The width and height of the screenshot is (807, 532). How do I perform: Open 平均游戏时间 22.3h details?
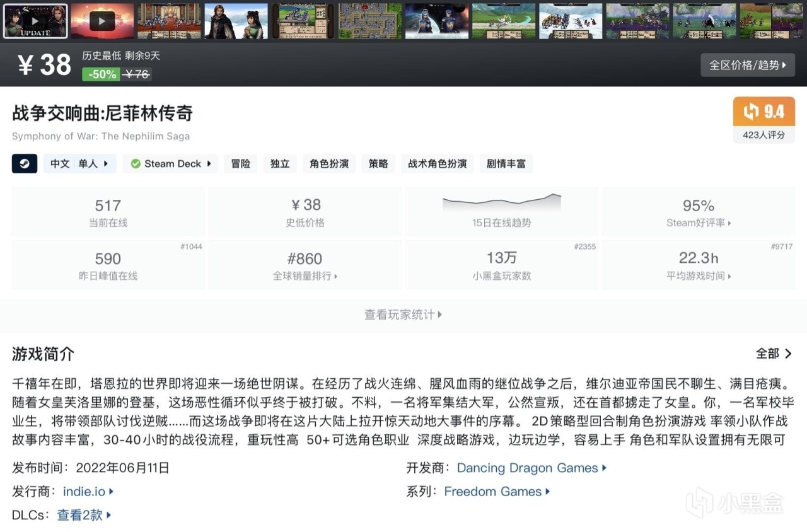[699, 264]
